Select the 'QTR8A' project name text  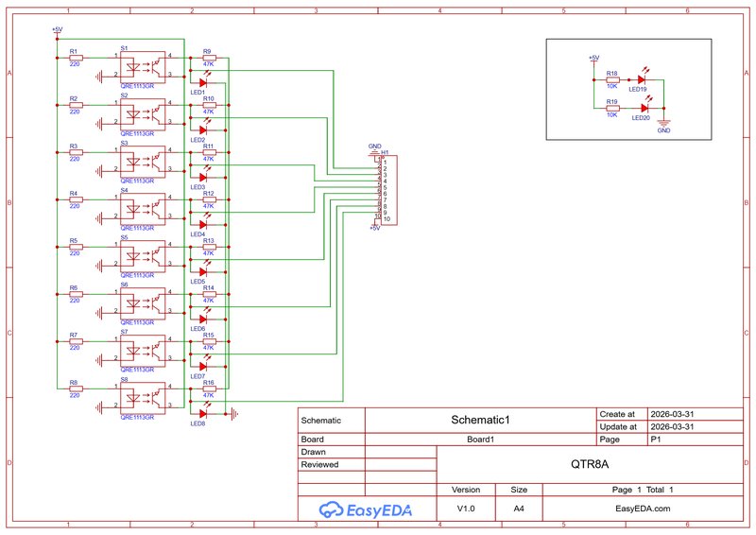point(590,464)
